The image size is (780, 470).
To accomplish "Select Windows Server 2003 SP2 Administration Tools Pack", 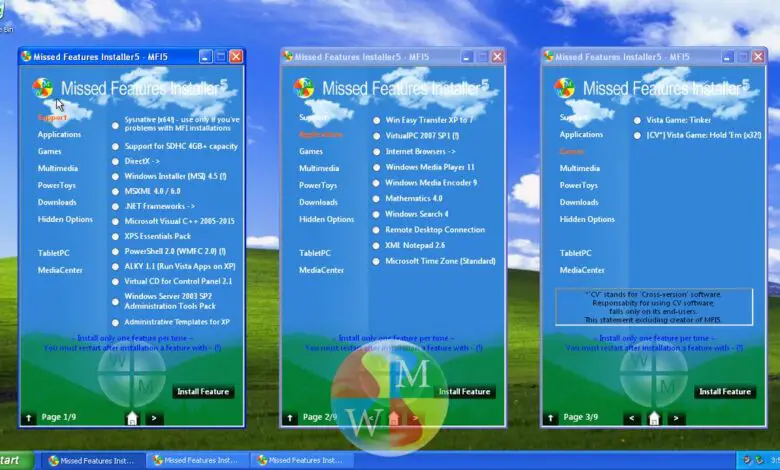I will point(115,302).
